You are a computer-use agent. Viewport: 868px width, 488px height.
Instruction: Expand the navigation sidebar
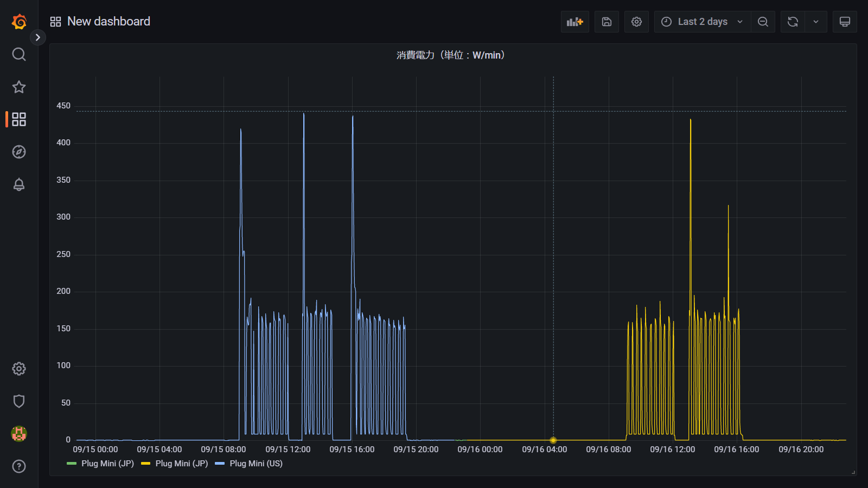click(x=38, y=37)
